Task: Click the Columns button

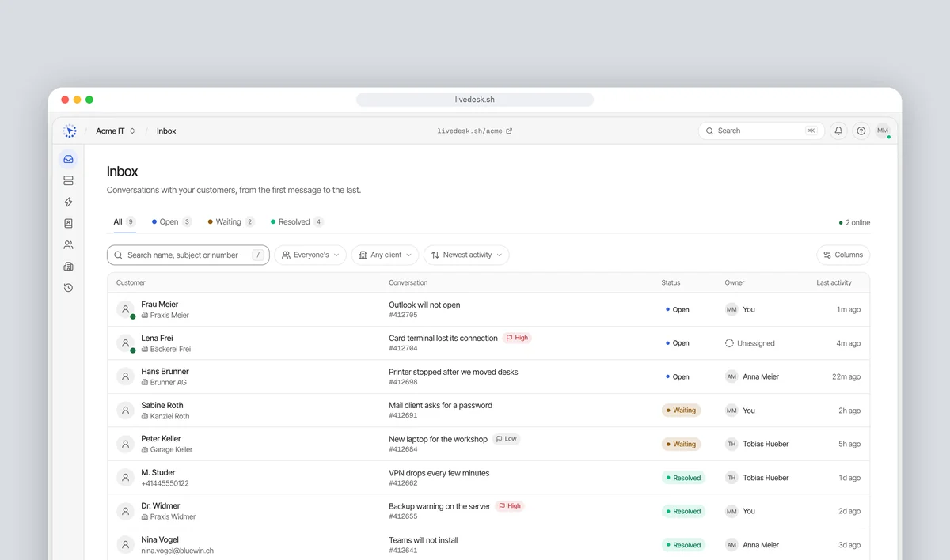Action: (843, 255)
